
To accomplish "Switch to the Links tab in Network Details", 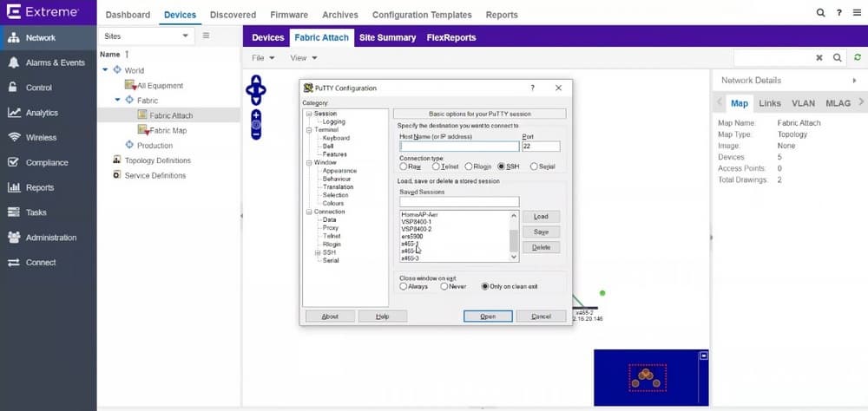I will [770, 103].
